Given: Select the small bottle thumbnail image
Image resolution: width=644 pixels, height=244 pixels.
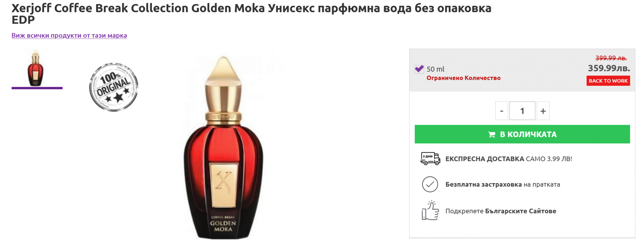Looking at the screenshot, I should [36, 68].
